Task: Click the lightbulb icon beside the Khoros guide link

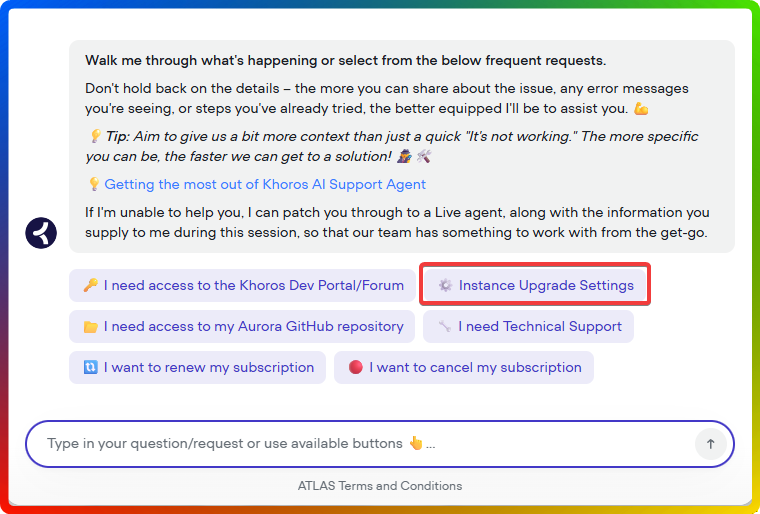Action: pyautogui.click(x=94, y=184)
